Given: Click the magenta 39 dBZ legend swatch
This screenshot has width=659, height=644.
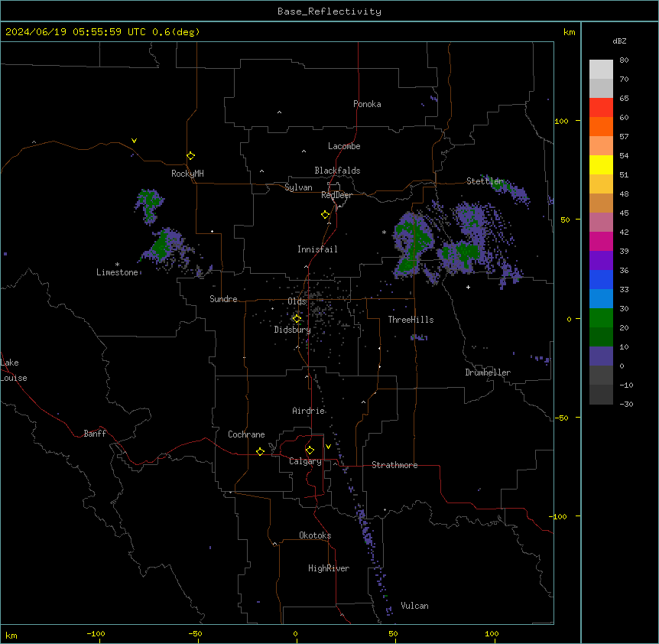Looking at the screenshot, I should pyautogui.click(x=601, y=241).
